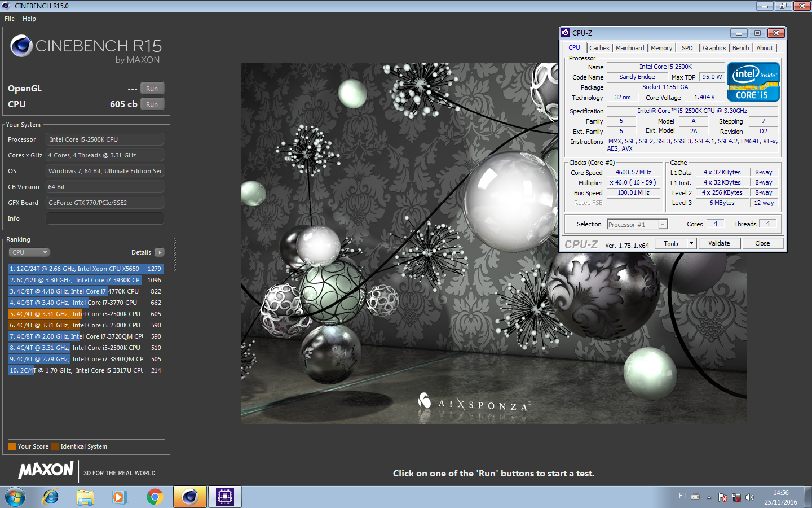Expand the Tools dropdown arrow in CPU-Z
Image resolution: width=812 pixels, height=508 pixels.
pyautogui.click(x=692, y=243)
